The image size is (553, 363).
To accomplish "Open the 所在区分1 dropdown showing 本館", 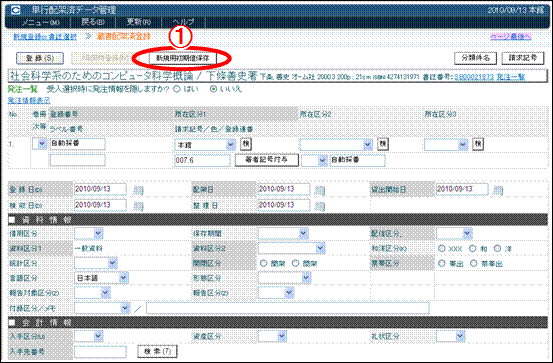I will pos(205,145).
